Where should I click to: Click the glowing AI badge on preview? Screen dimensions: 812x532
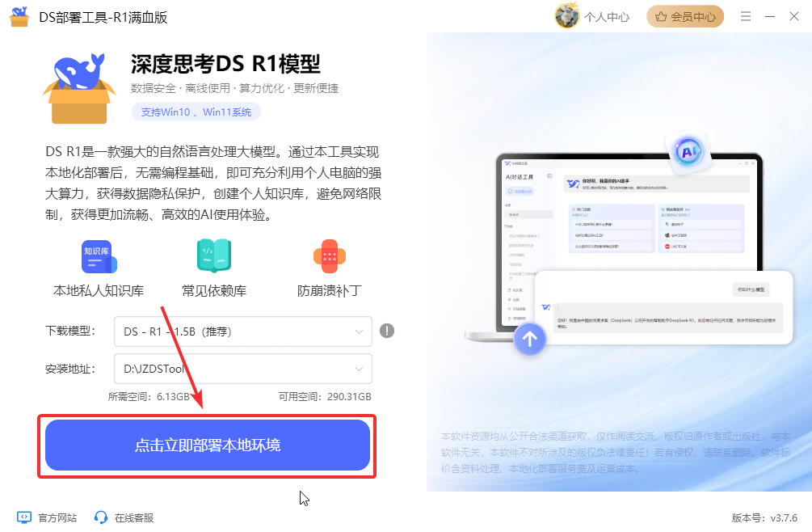tap(688, 152)
